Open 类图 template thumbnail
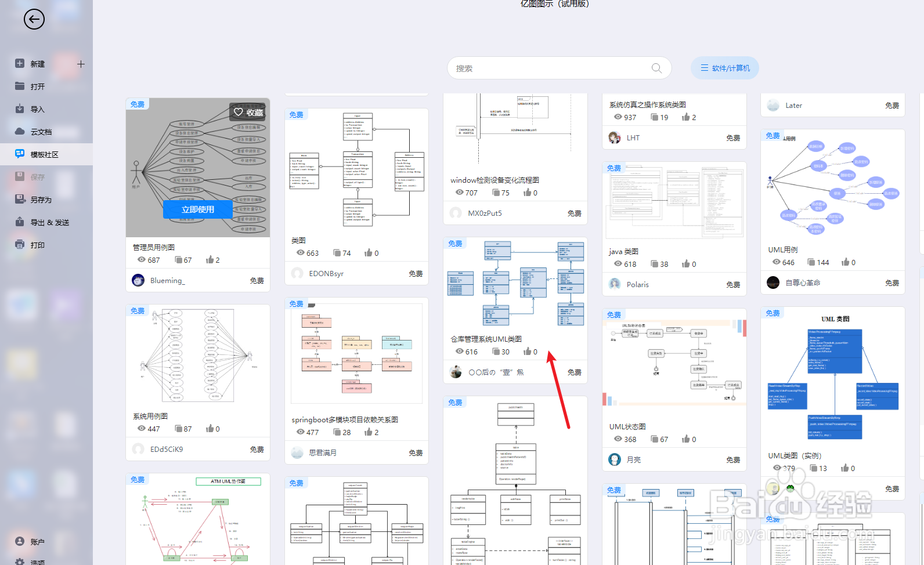The height and width of the screenshot is (565, 924). coord(357,169)
